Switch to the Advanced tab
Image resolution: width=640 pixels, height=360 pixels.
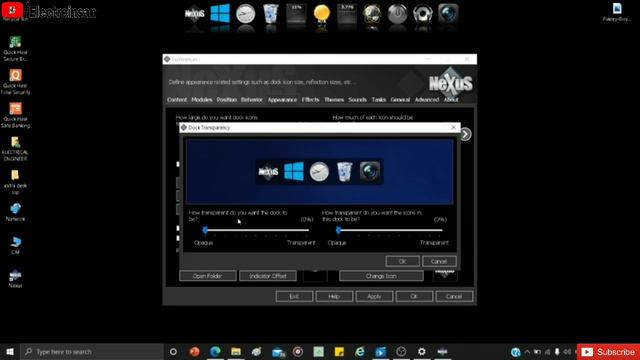[427, 100]
